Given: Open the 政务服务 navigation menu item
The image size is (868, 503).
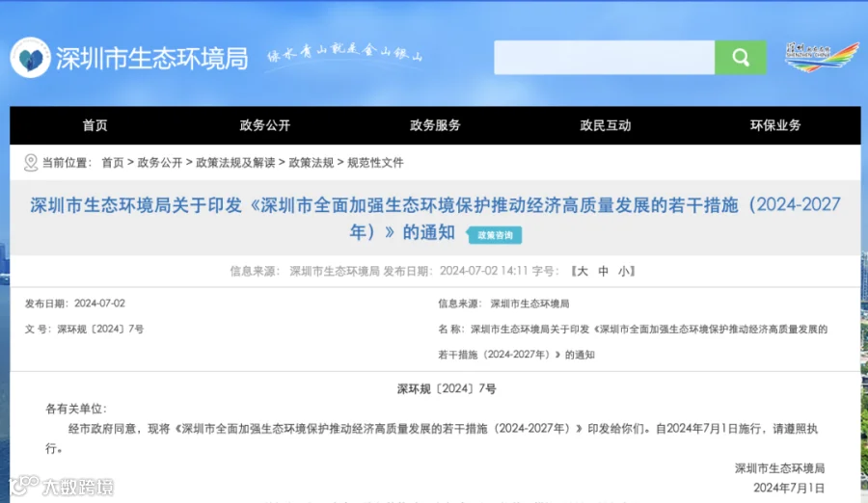Looking at the screenshot, I should 435,125.
